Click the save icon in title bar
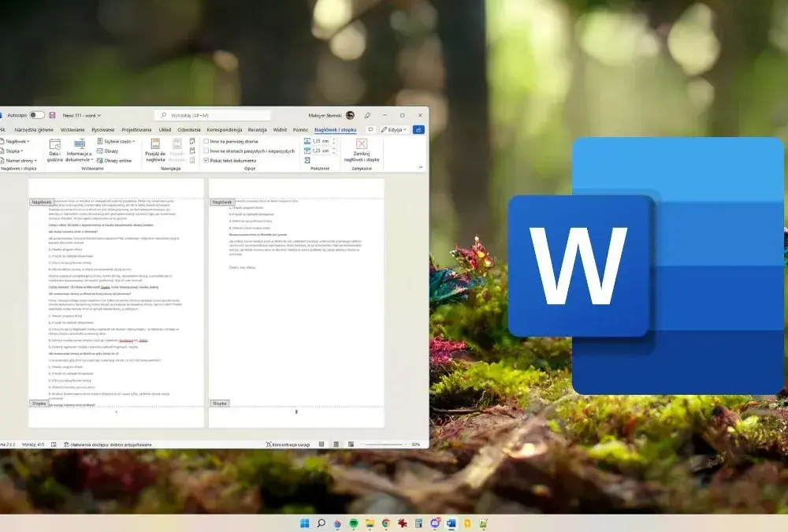Image resolution: width=788 pixels, height=532 pixels. coord(52,115)
